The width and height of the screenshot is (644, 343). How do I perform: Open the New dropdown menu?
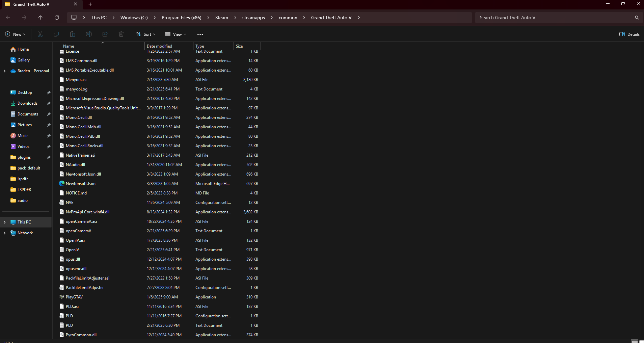[16, 34]
